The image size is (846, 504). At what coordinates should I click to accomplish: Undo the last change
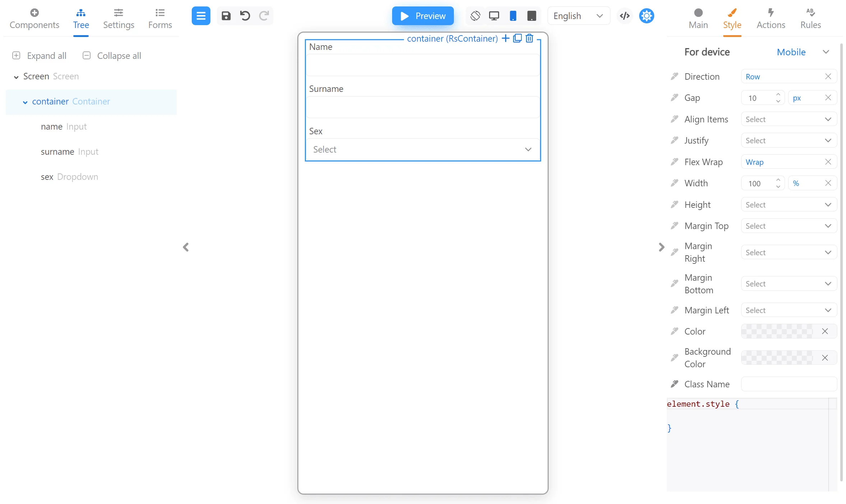245,16
